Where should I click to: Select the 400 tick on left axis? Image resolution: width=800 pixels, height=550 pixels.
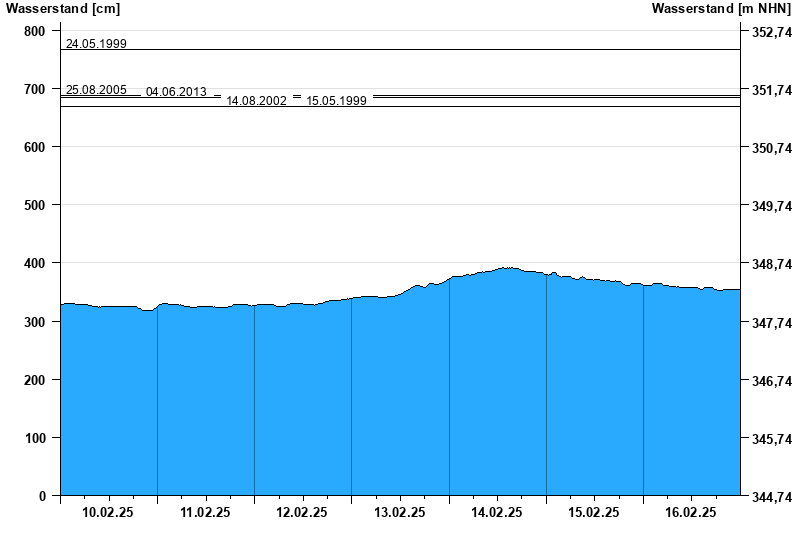tap(35, 263)
